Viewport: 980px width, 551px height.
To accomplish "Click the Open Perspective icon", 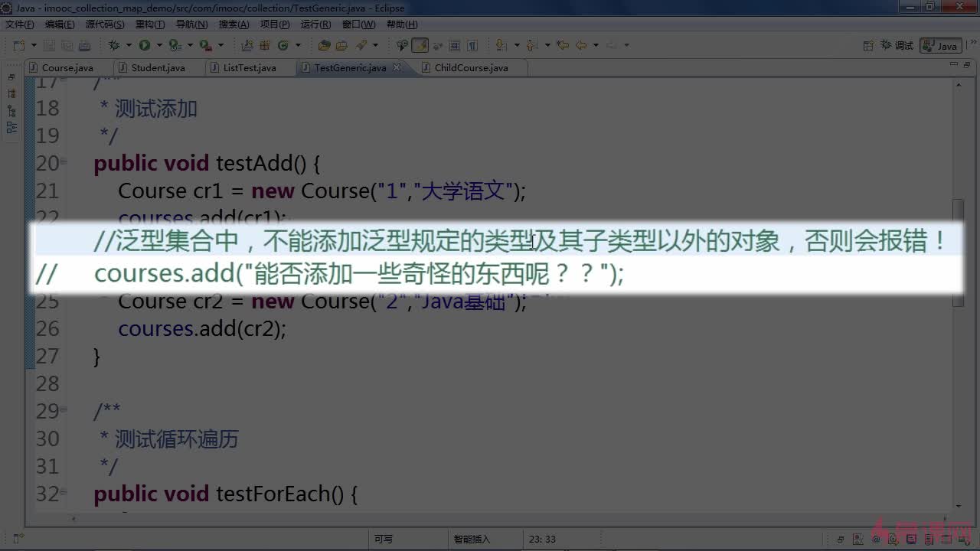I will pos(868,45).
